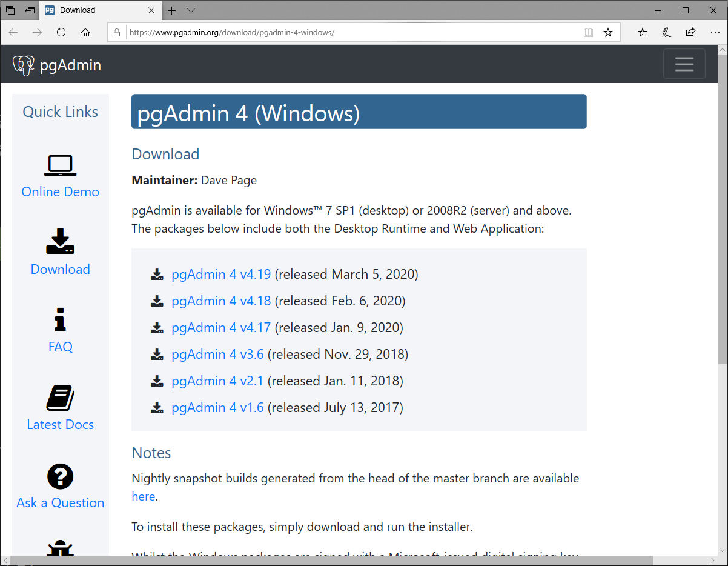Open the pgAdmin 4 v4.18 download link
This screenshot has width=728, height=566.
point(221,301)
